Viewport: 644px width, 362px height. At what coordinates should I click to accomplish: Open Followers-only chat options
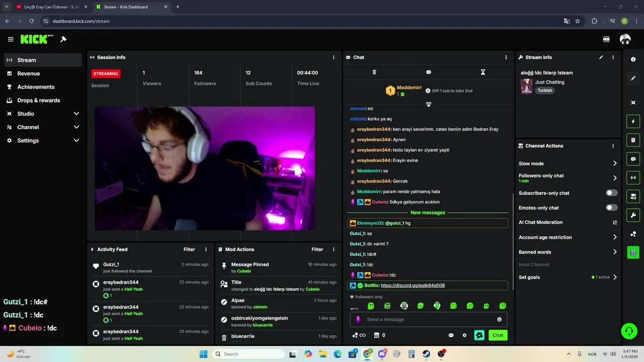click(568, 178)
